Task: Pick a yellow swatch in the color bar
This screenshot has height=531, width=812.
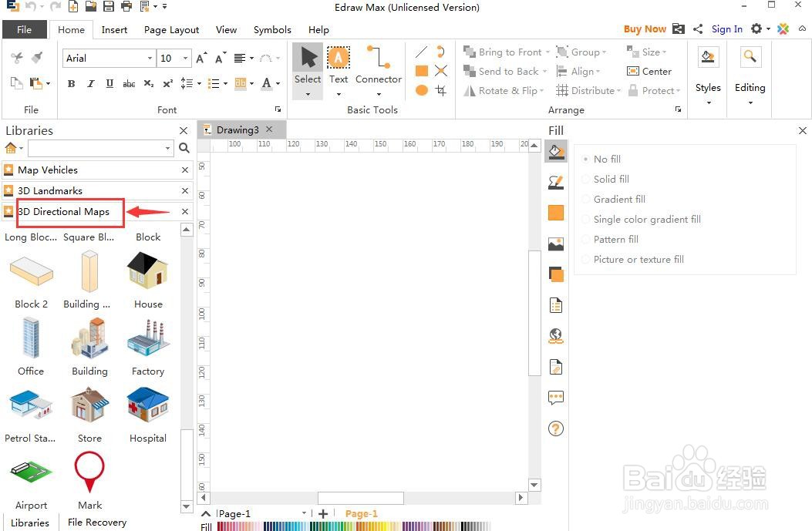Action: 382,526
